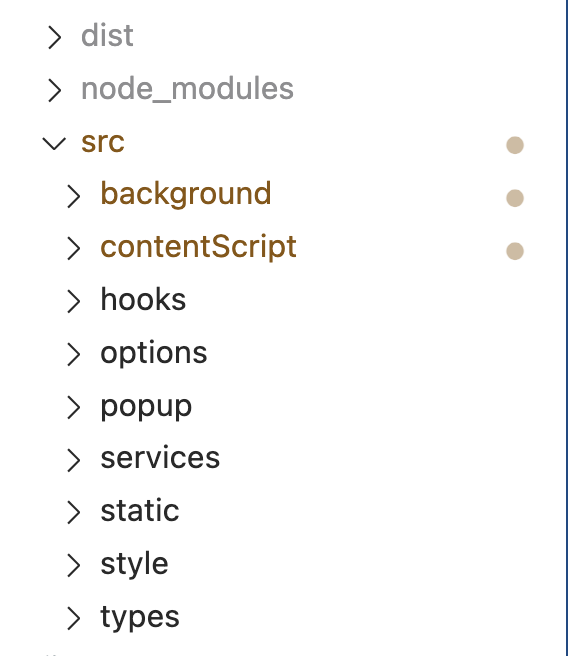The width and height of the screenshot is (574, 656).
Task: Open the style folder
Action: pos(134,564)
